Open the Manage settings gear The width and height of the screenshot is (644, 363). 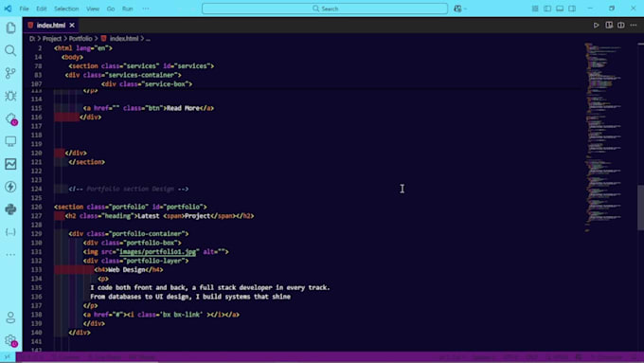point(10,340)
